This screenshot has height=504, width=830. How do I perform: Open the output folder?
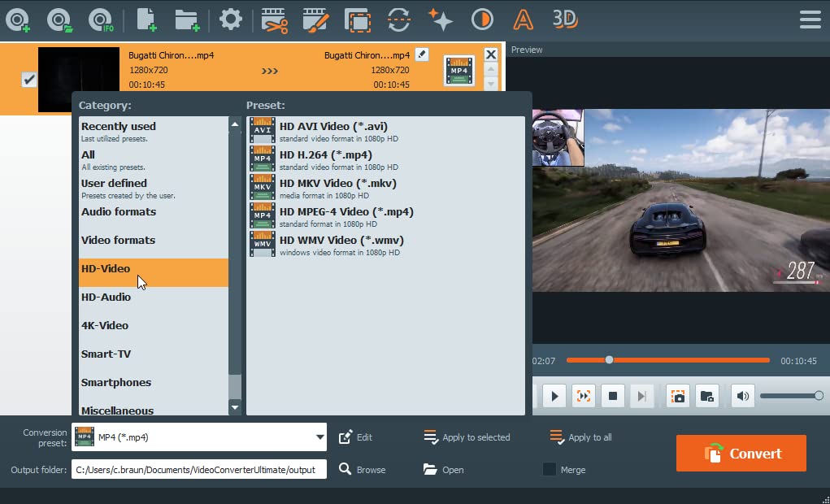[x=444, y=470]
